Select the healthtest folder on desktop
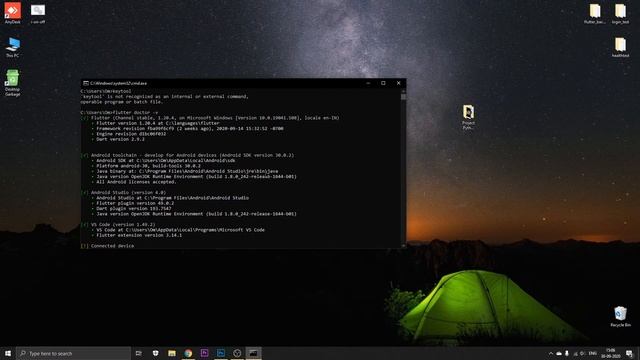This screenshot has height=360, width=640. coord(620,47)
